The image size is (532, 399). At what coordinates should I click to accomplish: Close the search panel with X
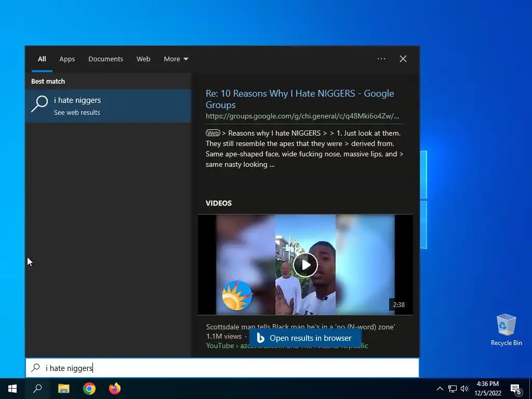(403, 59)
